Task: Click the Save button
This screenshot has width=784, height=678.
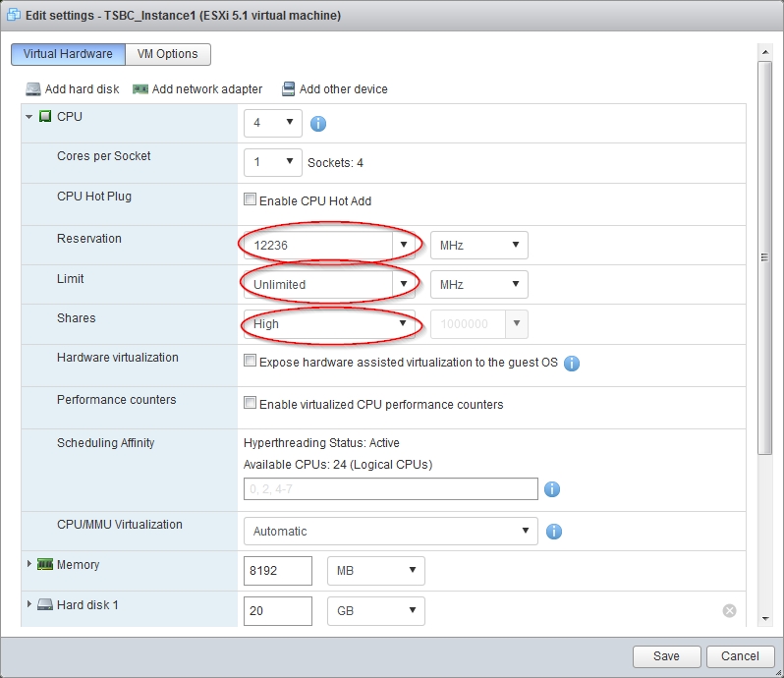Action: tap(666, 656)
